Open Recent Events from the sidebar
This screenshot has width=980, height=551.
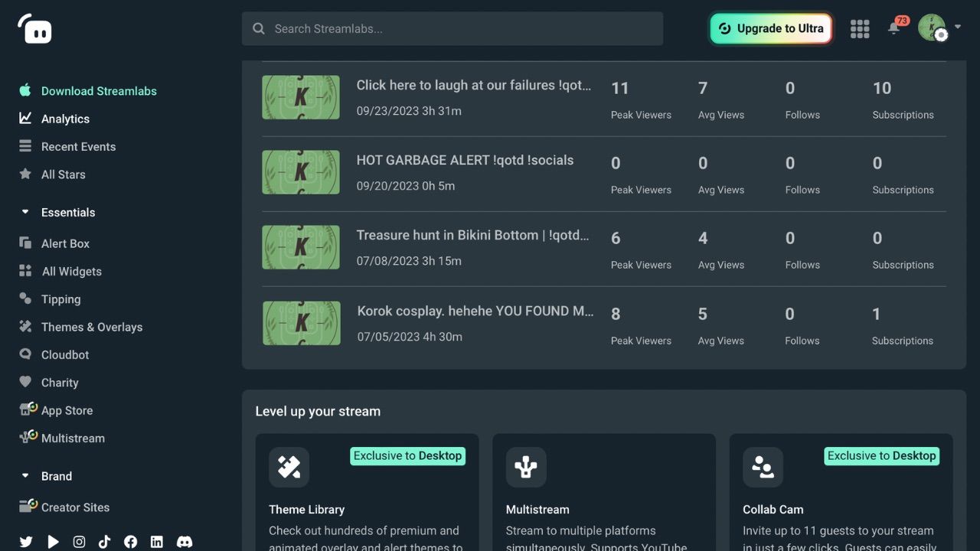tap(79, 146)
